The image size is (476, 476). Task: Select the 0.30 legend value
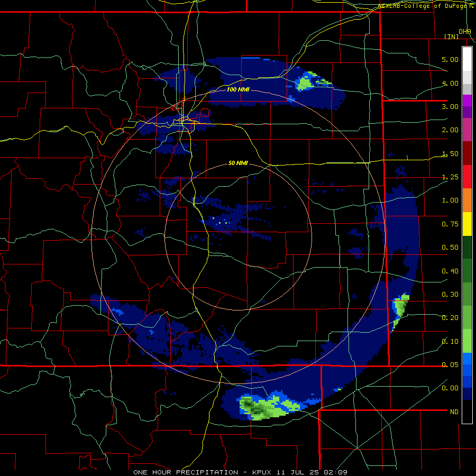450,294
